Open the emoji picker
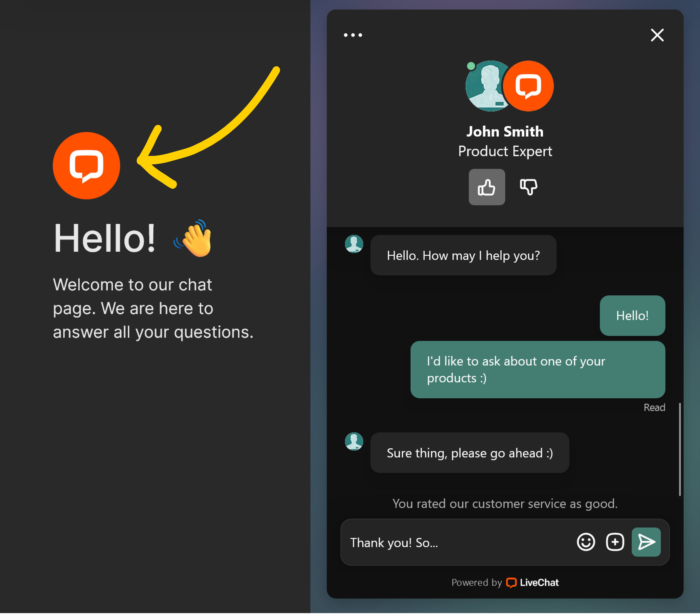The width and height of the screenshot is (700, 614). [586, 542]
